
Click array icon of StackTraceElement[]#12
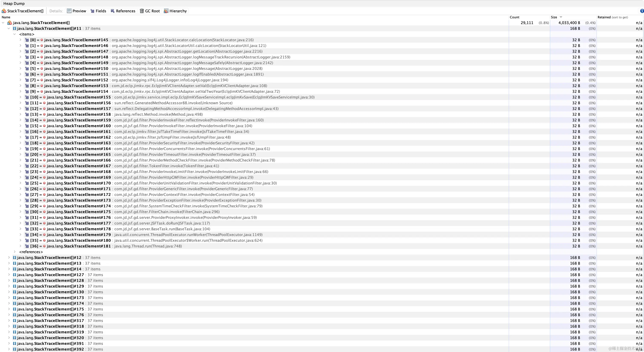click(x=14, y=258)
